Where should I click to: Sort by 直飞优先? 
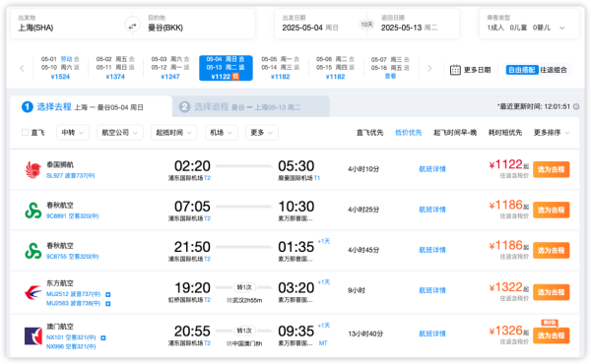369,133
